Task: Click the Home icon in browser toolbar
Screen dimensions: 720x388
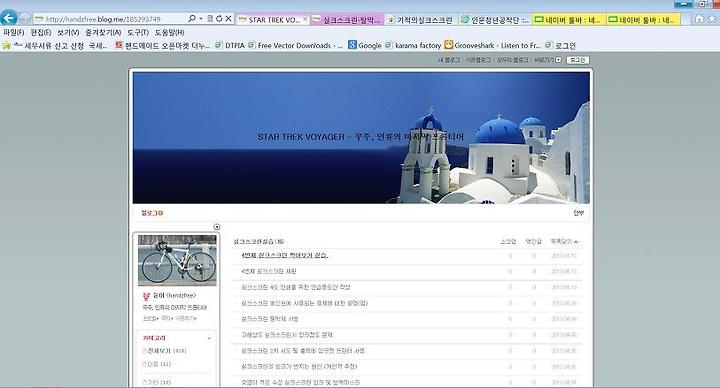Action: (699, 19)
